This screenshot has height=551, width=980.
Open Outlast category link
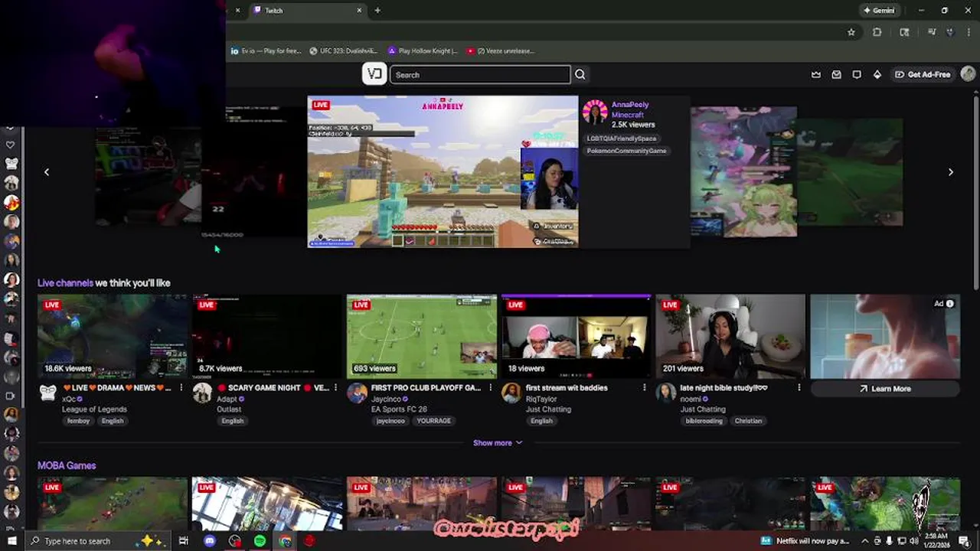227,409
